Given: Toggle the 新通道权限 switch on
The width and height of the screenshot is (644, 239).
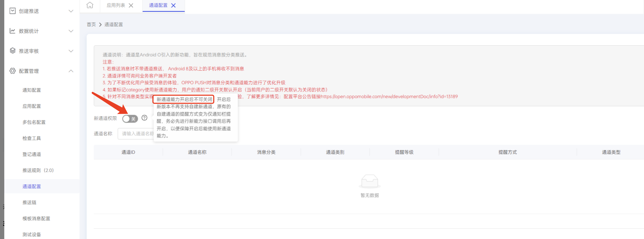Looking at the screenshot, I should click(x=130, y=118).
